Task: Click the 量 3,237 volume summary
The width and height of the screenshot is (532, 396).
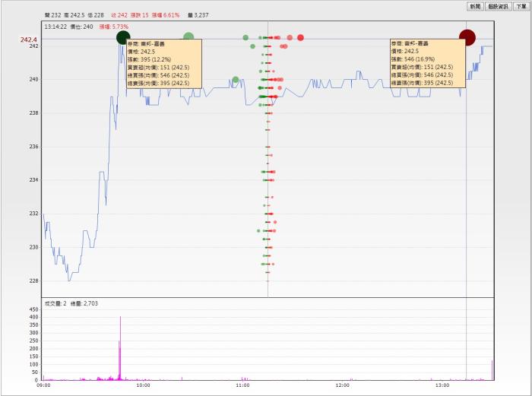Action: coord(198,15)
